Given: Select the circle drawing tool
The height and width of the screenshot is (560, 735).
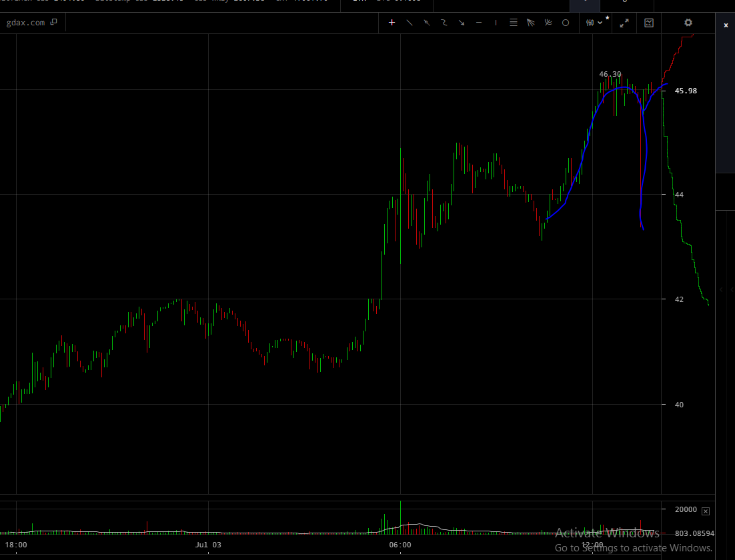Looking at the screenshot, I should click(x=566, y=23).
